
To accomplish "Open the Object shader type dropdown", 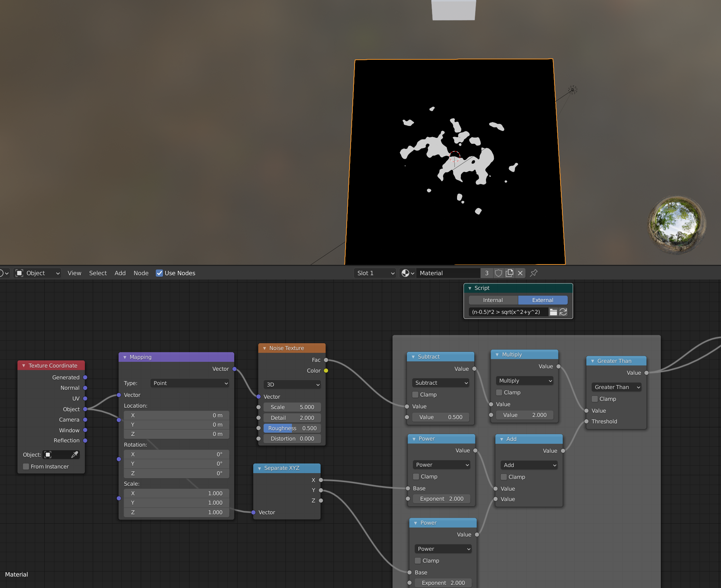I will point(38,273).
